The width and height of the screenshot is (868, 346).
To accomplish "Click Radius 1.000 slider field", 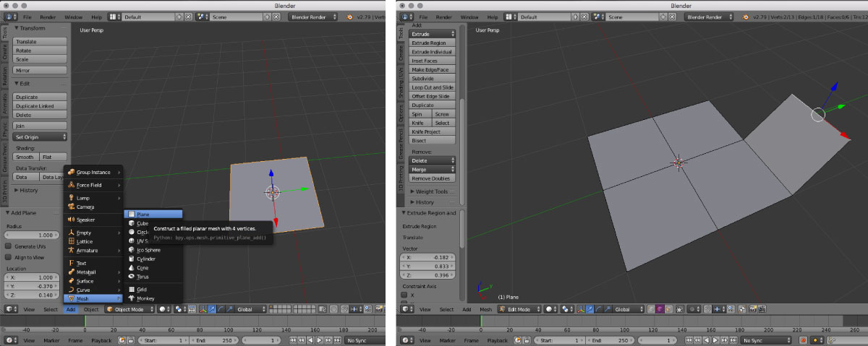I will 33,235.
